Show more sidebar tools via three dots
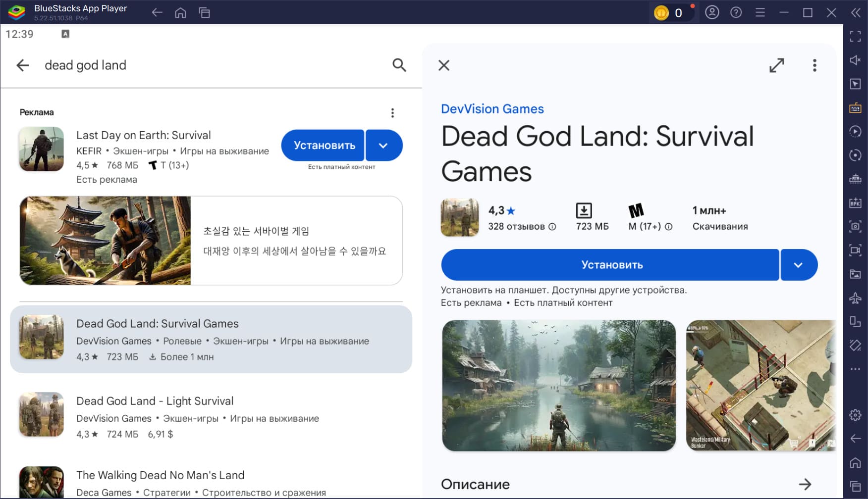868x499 pixels. tap(855, 369)
